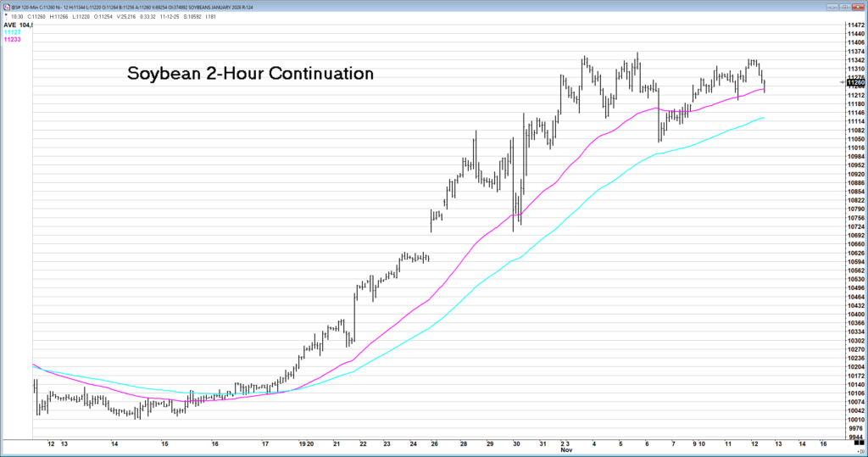Click the cyan 11127 average value
This screenshot has height=457, width=868.
(x=13, y=32)
